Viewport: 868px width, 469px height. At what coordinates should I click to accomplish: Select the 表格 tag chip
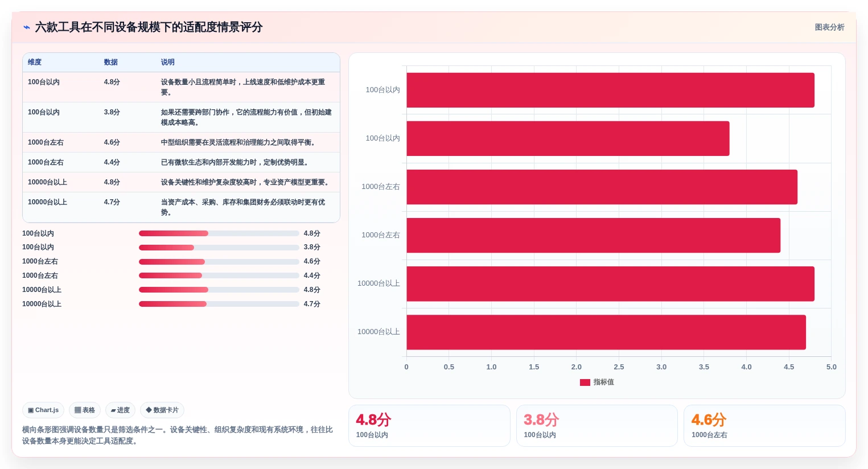point(85,410)
